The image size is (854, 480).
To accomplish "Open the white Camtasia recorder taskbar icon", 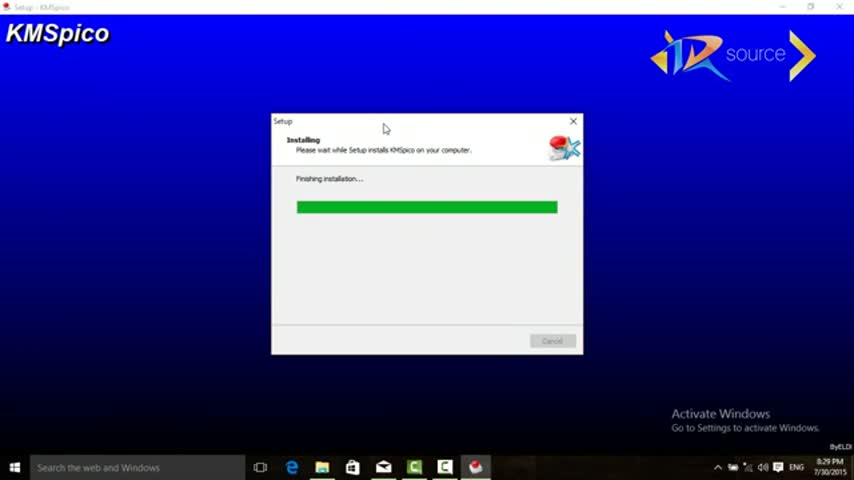I will (445, 467).
